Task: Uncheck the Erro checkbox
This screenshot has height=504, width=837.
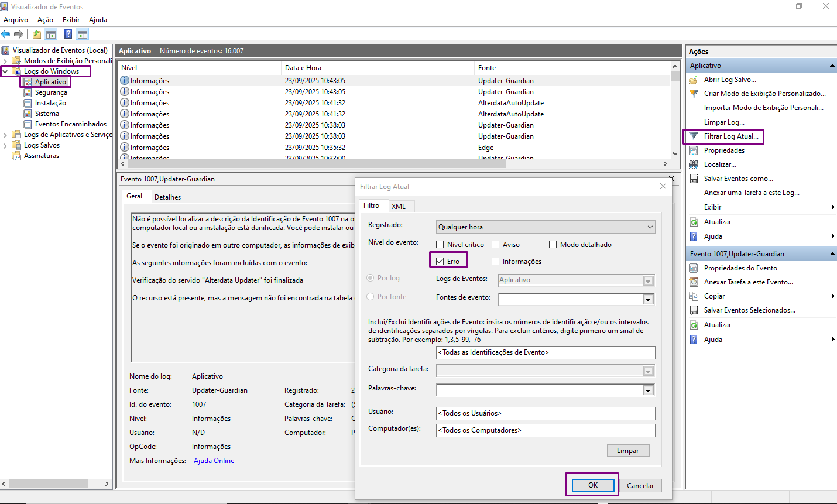Action: (x=440, y=262)
